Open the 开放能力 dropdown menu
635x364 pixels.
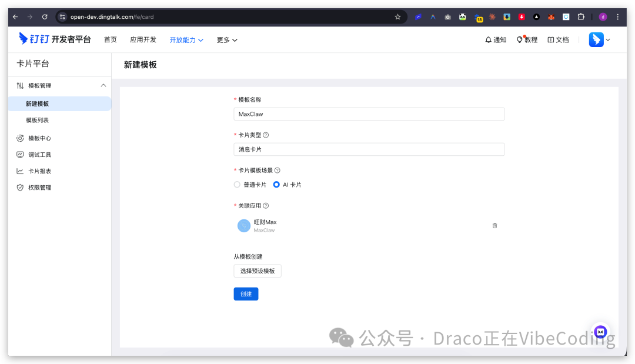(x=186, y=39)
